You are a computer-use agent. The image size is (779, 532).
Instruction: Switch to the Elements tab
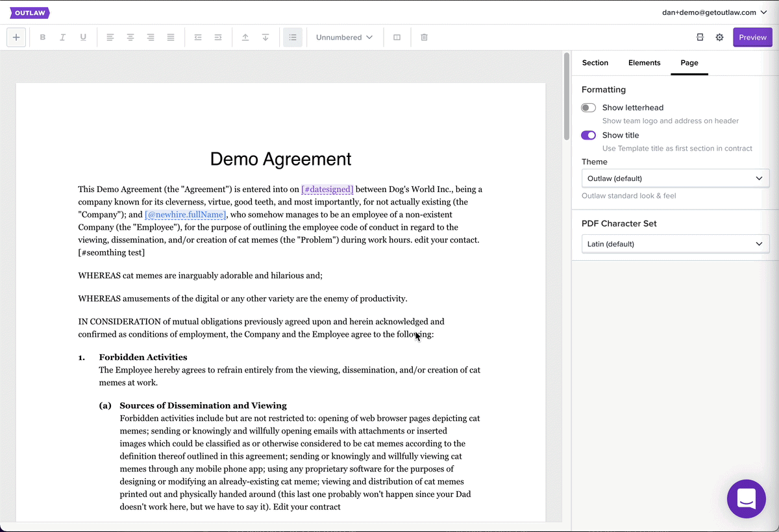[x=645, y=63]
